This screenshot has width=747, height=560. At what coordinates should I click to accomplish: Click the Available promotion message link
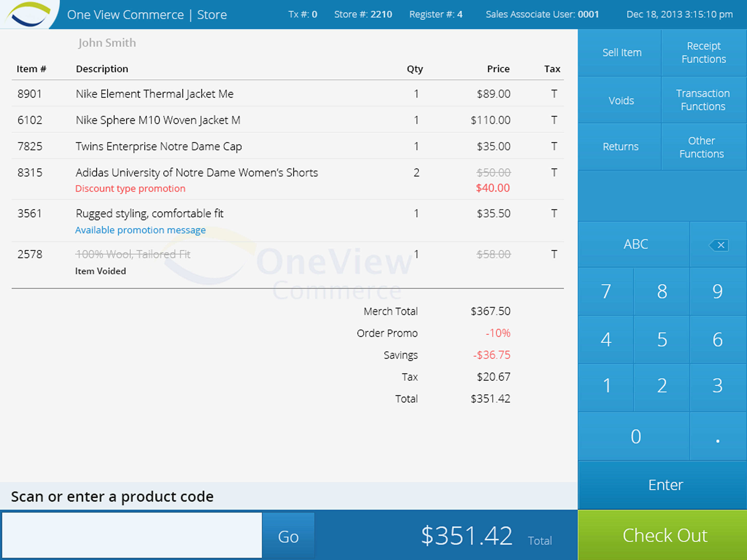pos(140,230)
